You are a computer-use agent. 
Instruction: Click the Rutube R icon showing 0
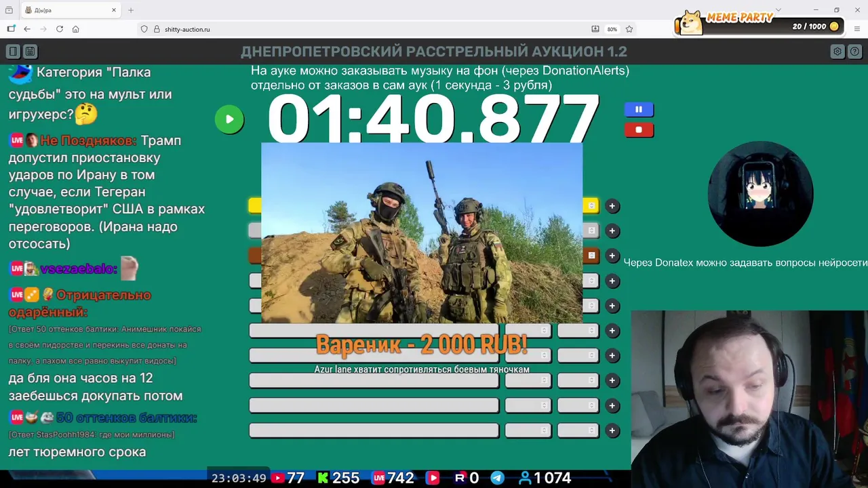pos(460,478)
